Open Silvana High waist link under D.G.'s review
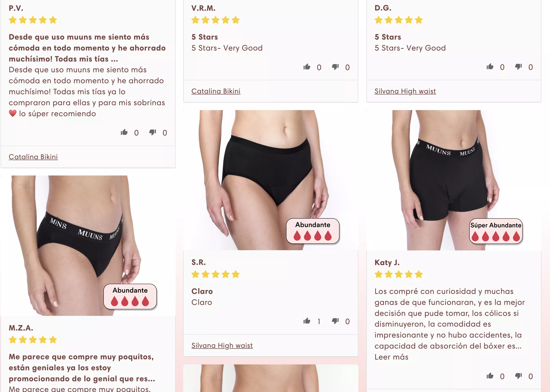Image resolution: width=550 pixels, height=392 pixels. pyautogui.click(x=405, y=91)
